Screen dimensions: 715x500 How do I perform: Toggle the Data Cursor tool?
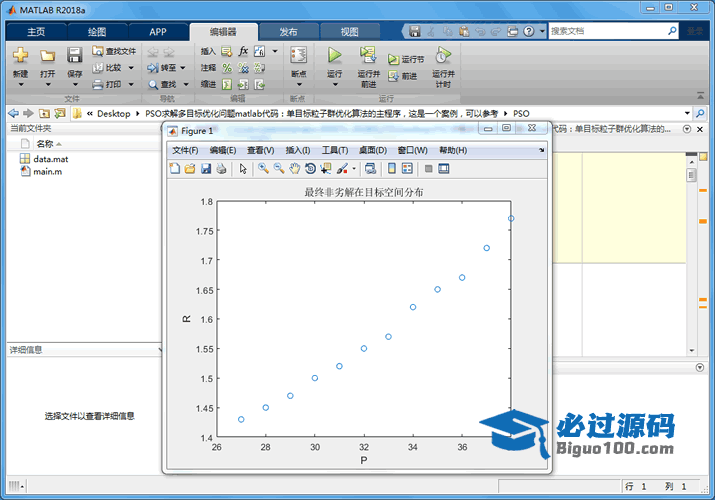[326, 169]
